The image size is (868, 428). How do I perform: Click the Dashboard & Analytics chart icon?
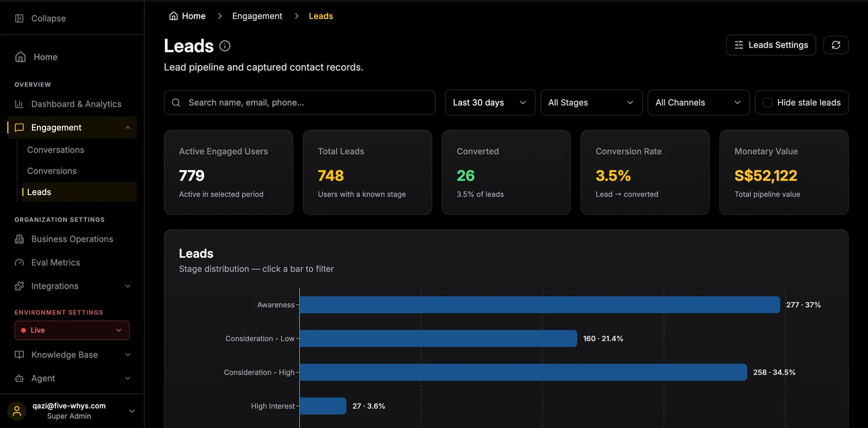tap(20, 104)
